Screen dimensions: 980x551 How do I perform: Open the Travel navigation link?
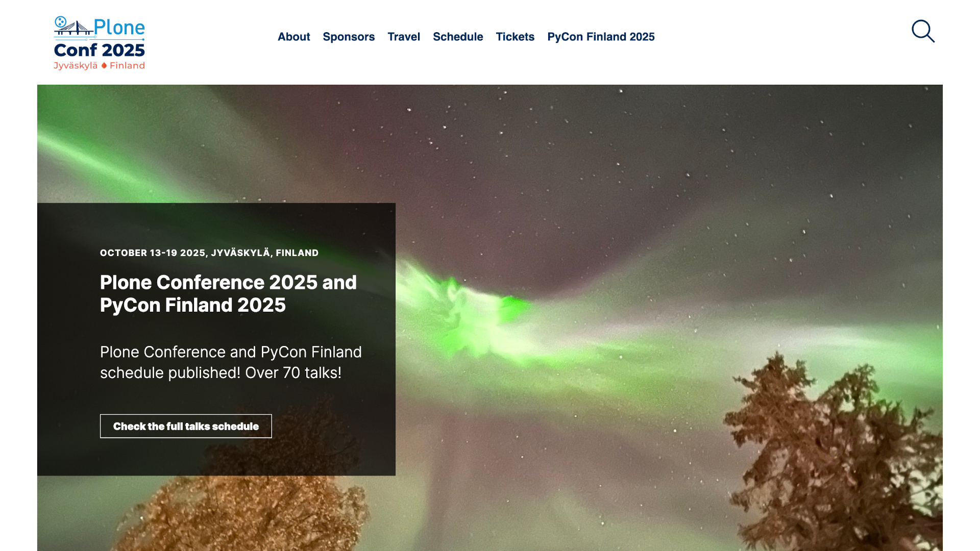pos(404,37)
